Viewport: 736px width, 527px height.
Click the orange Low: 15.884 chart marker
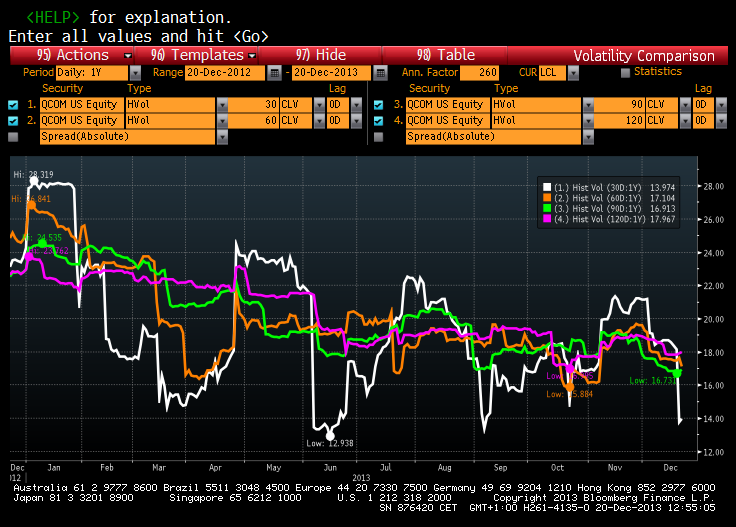point(569,387)
